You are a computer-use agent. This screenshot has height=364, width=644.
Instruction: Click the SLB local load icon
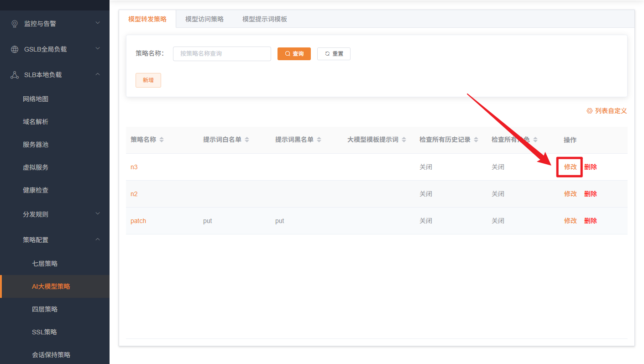coord(15,75)
